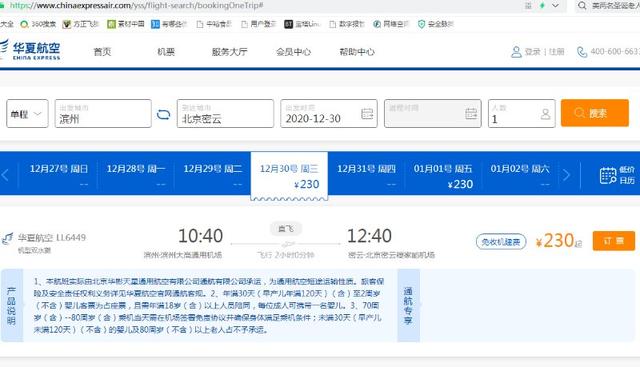Click the airport-fee-exempt badge
Image resolution: width=640 pixels, height=367 pixels.
coord(501,242)
